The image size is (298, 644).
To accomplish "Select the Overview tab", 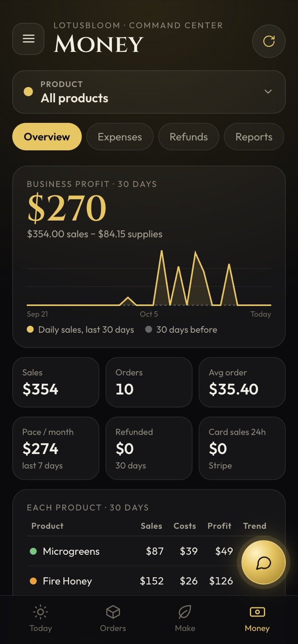I will tap(47, 137).
